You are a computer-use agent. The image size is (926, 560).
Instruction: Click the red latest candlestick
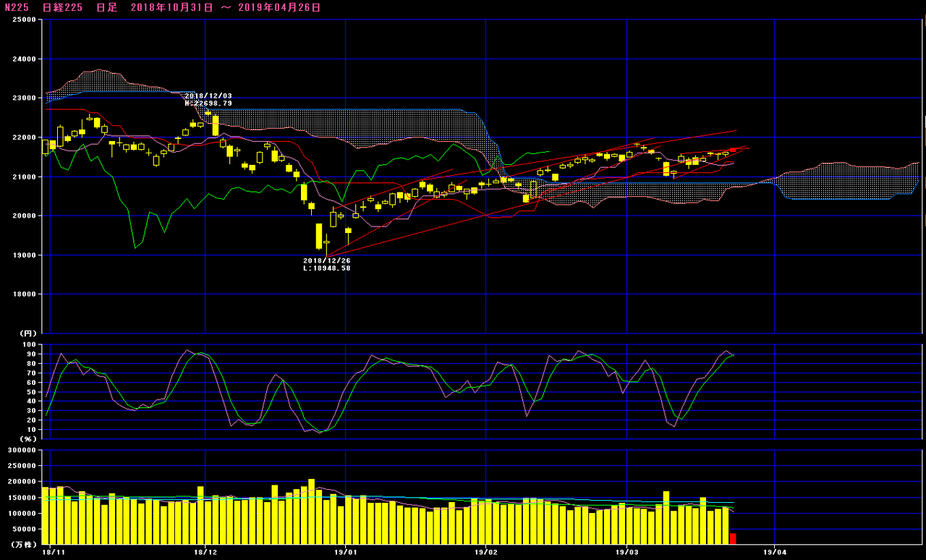click(733, 150)
